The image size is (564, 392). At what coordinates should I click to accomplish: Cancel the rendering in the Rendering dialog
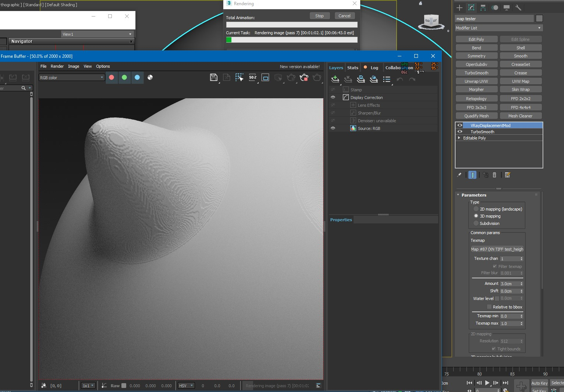coord(344,16)
